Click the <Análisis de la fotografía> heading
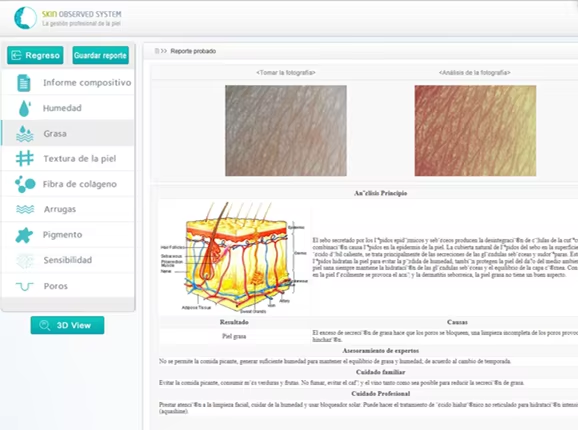Screen dimensions: 578x430 point(475,73)
